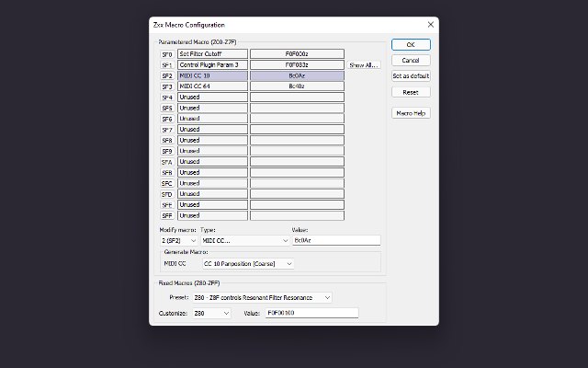The image size is (588, 368).
Task: Select the SFE macro button
Action: (x=167, y=205)
